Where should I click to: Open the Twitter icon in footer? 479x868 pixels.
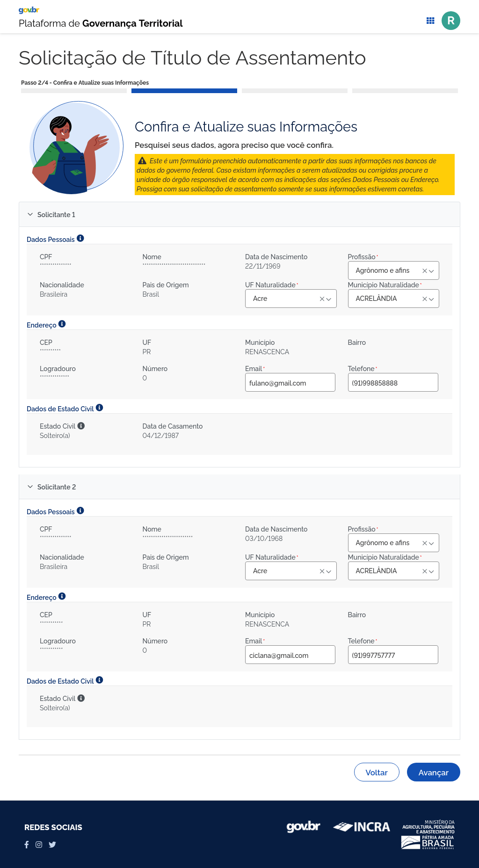click(52, 845)
